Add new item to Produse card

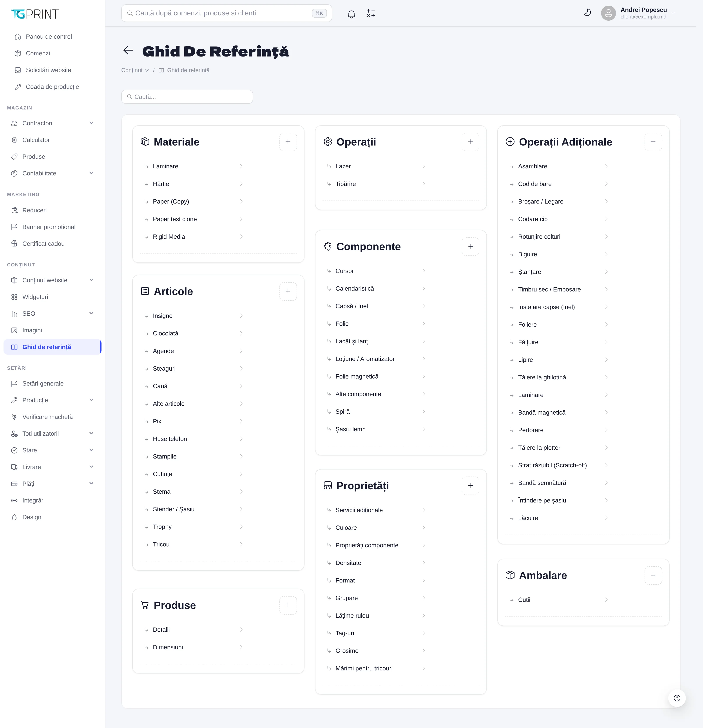tap(288, 605)
